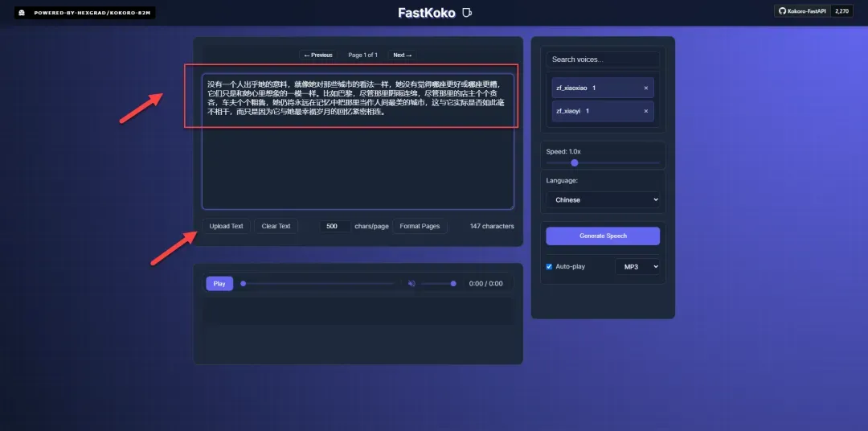Open the Kokoro-FastAPI GitHub link
This screenshot has height=431, width=868.
coord(802,11)
